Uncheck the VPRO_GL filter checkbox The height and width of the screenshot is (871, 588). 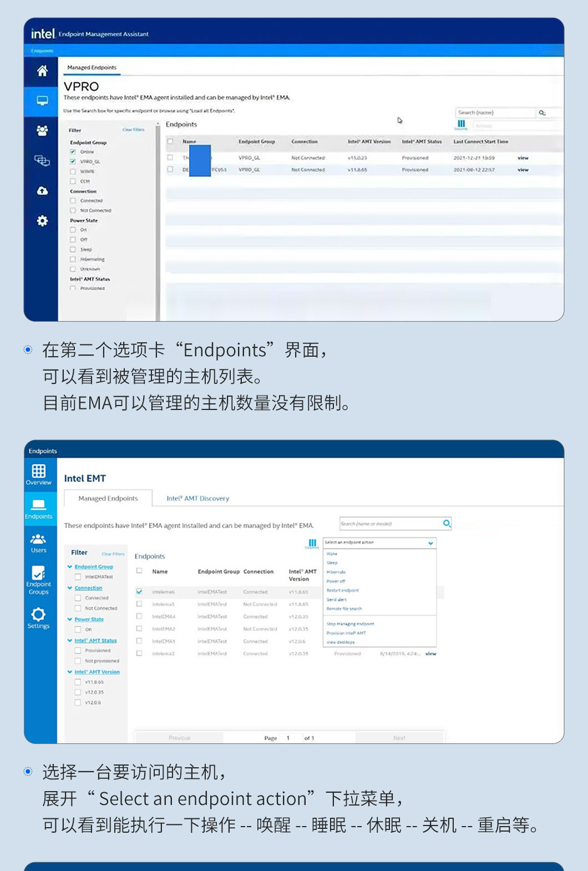point(73,161)
